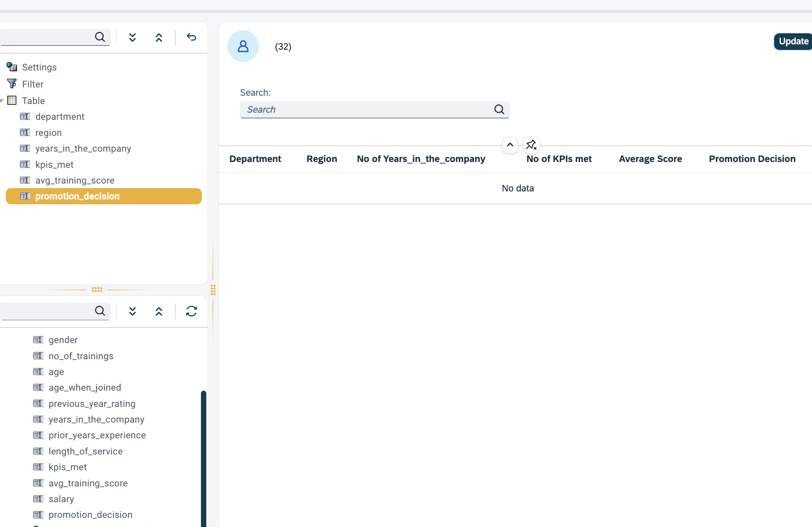Click the undo arrow in top panel toolbar
Image resolution: width=812 pixels, height=527 pixels.
pyautogui.click(x=191, y=37)
